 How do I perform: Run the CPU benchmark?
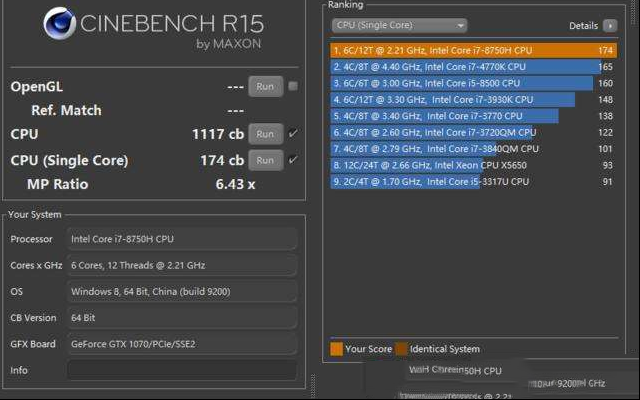click(x=265, y=134)
